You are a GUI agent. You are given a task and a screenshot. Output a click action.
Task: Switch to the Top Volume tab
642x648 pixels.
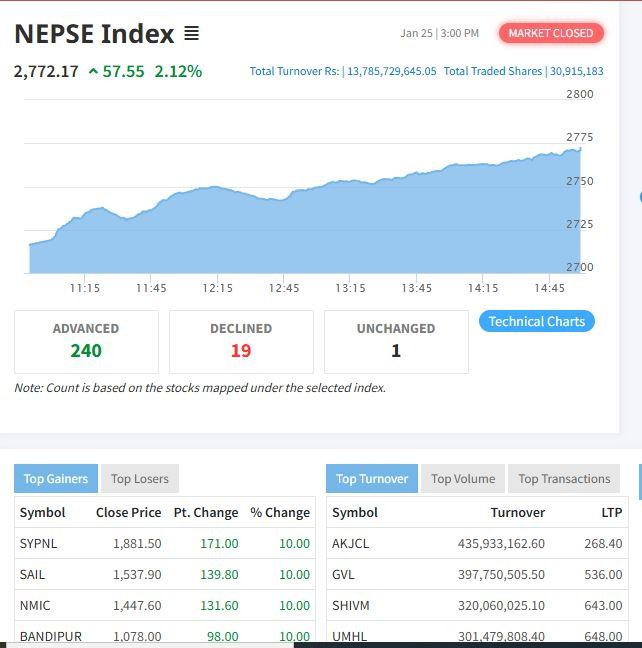pos(463,479)
